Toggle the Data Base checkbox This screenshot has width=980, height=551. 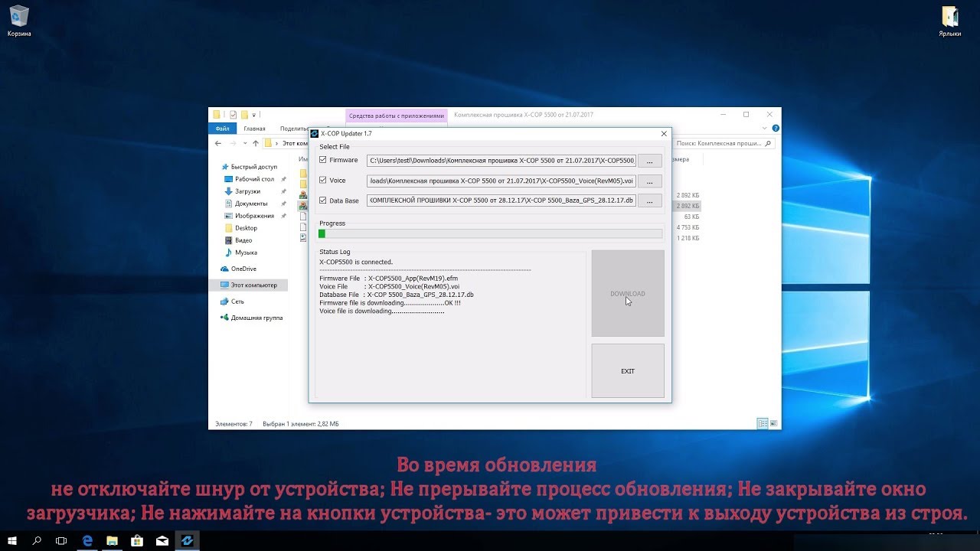(x=323, y=201)
